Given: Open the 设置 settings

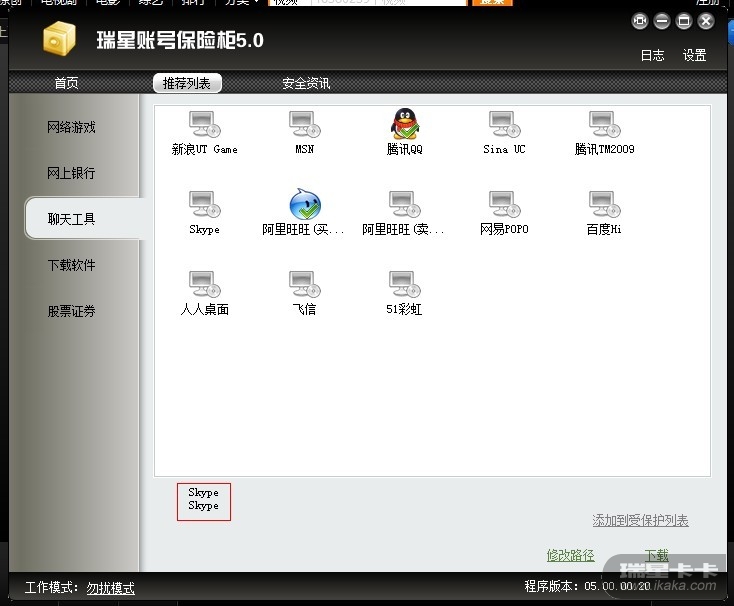Looking at the screenshot, I should tap(695, 55).
